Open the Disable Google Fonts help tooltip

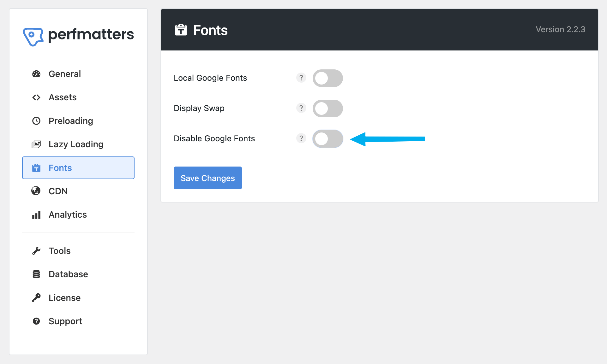coord(301,138)
